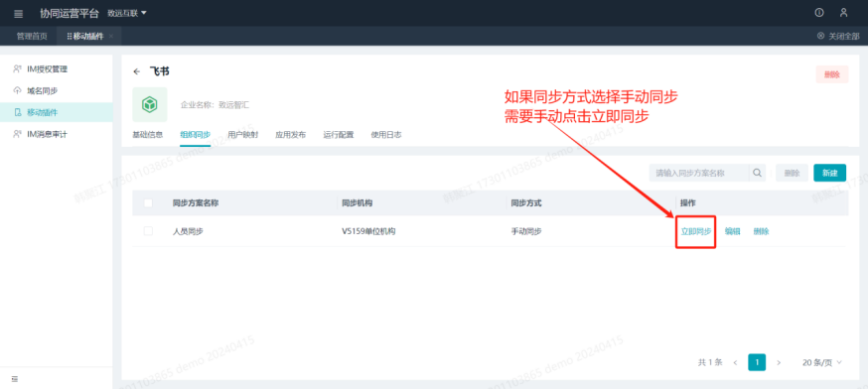This screenshot has height=389, width=868.
Task: Click the 同步方案名称 column header
Action: pyautogui.click(x=196, y=203)
